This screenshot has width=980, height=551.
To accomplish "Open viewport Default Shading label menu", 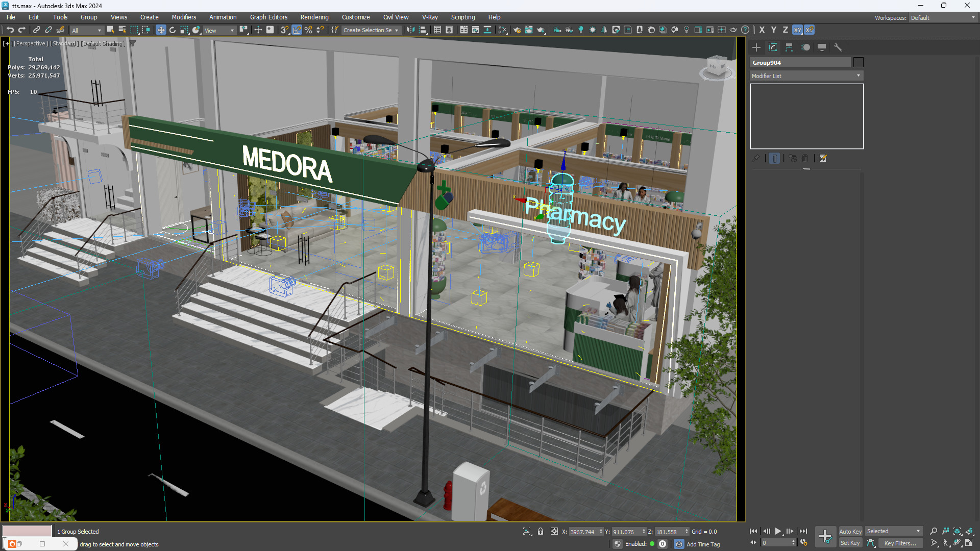I will [x=103, y=43].
